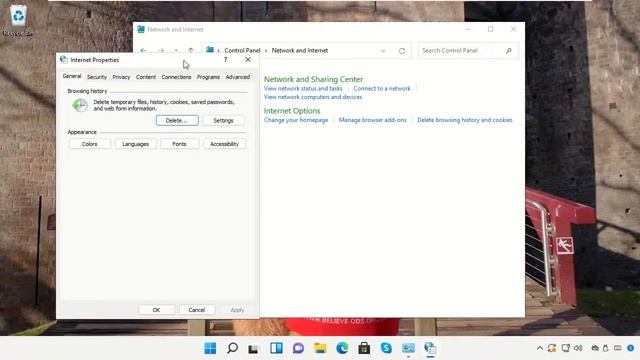Screen dimensions: 640x360
Task: Switch to the Advanced tab
Action: 238,77
